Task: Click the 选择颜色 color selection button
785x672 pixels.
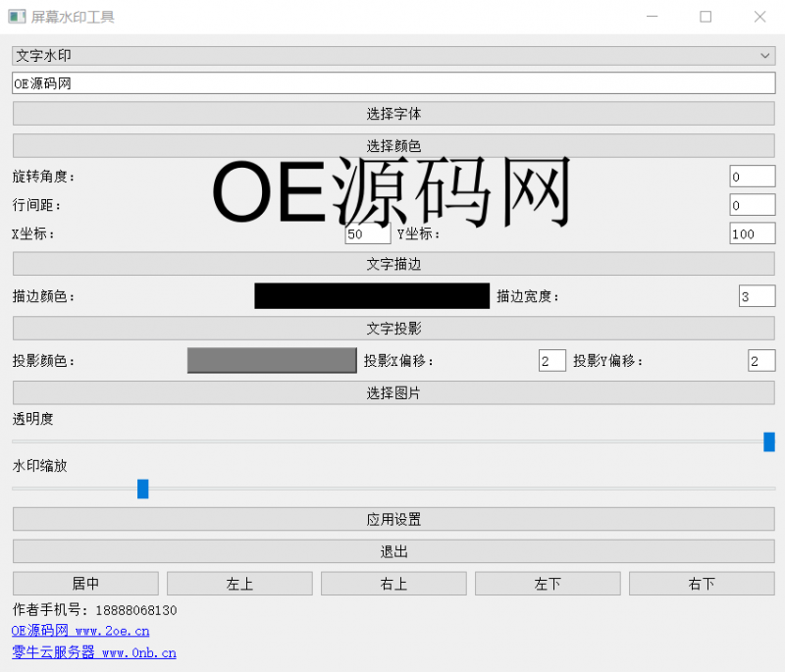Action: 392,145
